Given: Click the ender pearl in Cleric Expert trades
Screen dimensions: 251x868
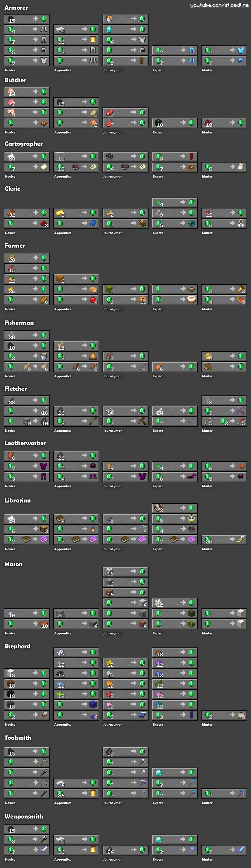Looking at the screenshot, I should tap(192, 223).
